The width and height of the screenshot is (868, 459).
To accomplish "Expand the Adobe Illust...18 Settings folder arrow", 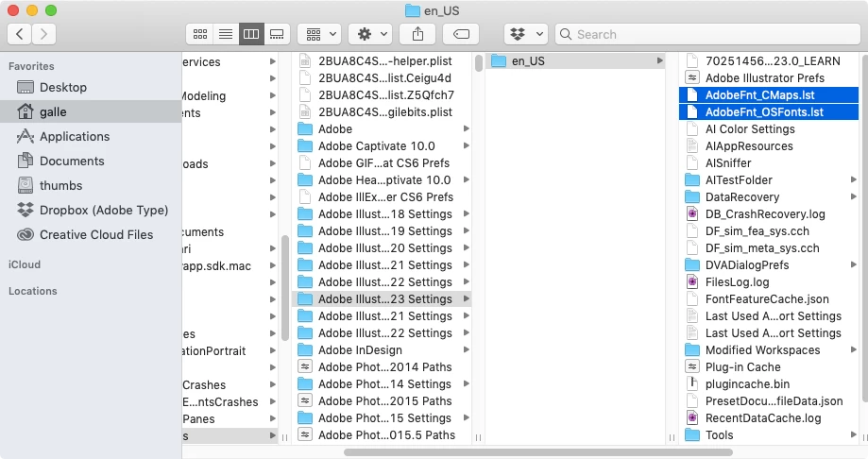I will click(x=466, y=214).
